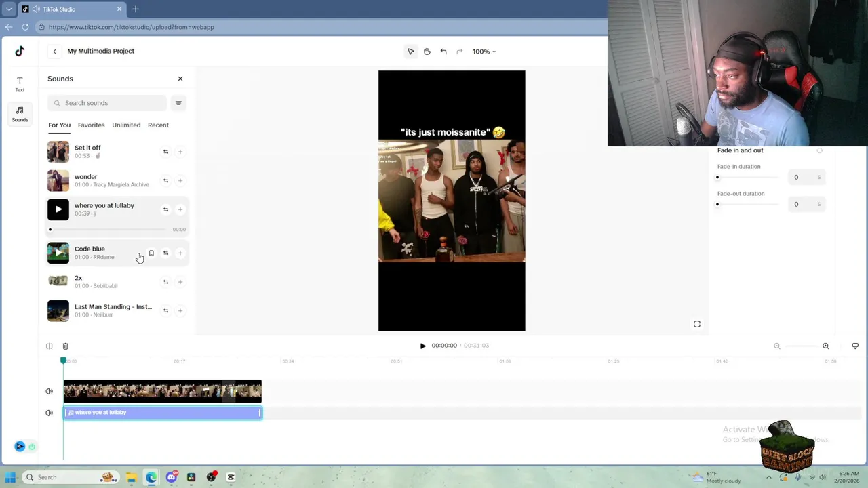Click the 'Last Man Standing' cover thumbnail
868x488 pixels.
click(x=58, y=310)
